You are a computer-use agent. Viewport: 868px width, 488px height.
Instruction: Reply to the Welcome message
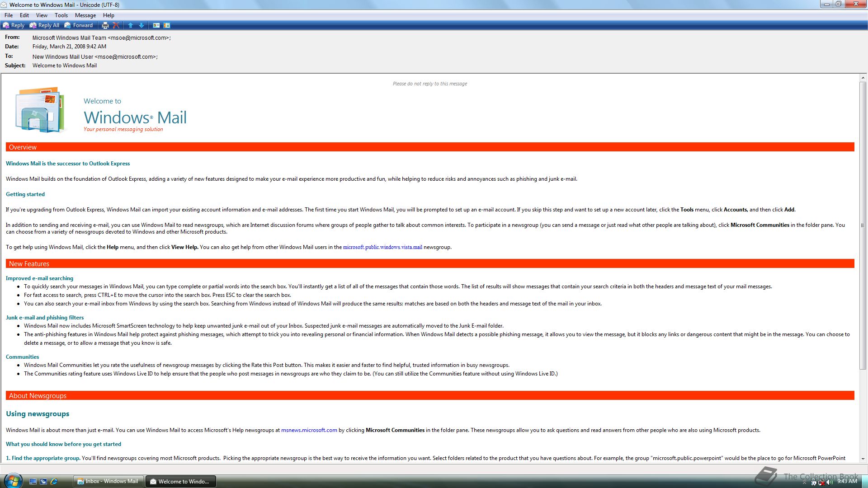(x=14, y=25)
